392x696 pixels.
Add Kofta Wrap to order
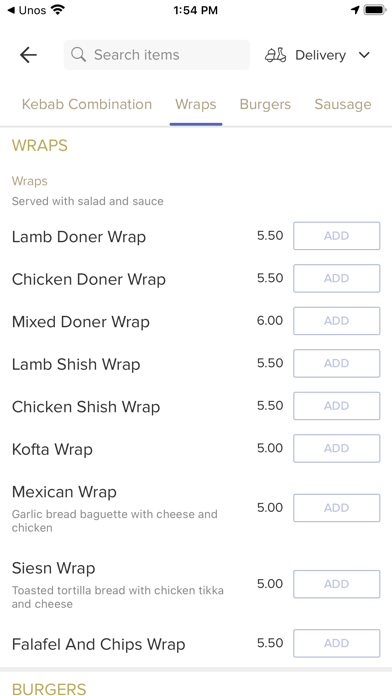[x=337, y=448]
